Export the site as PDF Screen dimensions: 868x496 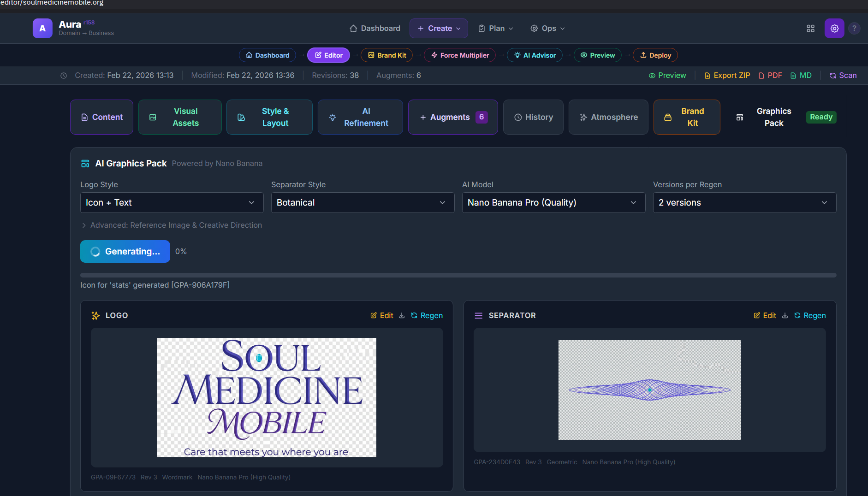(x=770, y=76)
